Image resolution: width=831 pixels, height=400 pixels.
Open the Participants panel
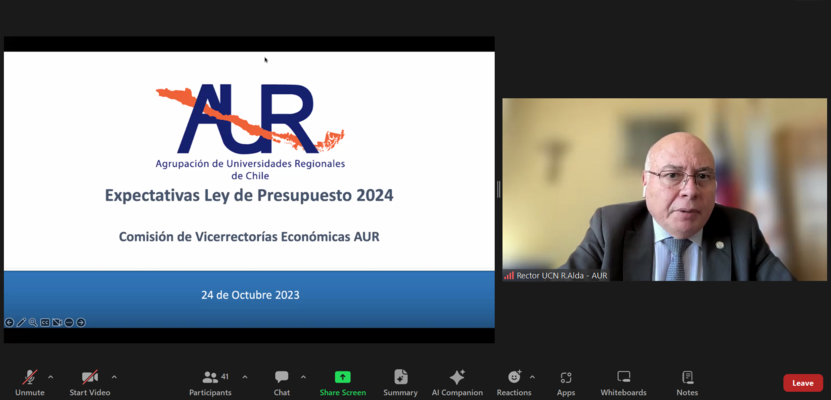point(210,383)
